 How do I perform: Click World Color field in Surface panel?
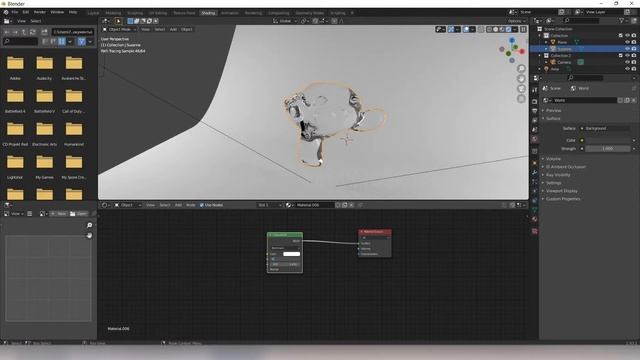point(607,140)
